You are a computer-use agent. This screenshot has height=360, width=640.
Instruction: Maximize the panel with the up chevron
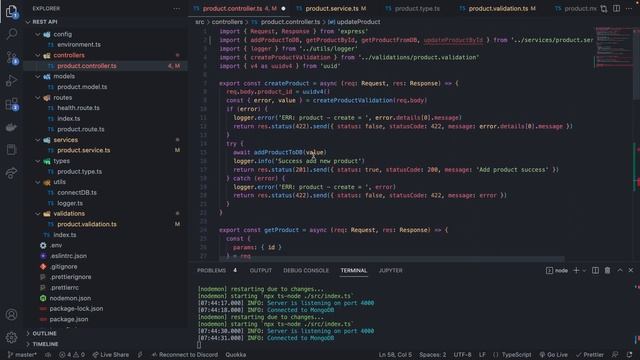pyautogui.click(x=620, y=270)
